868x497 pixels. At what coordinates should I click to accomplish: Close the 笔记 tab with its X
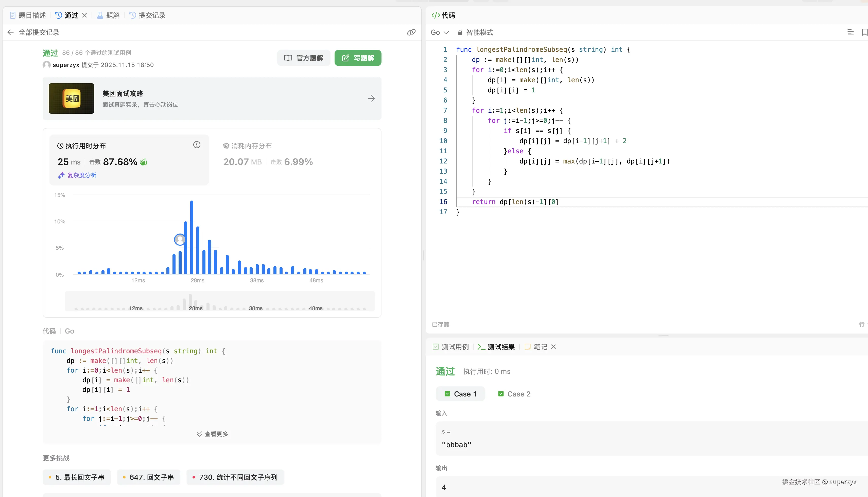point(553,347)
